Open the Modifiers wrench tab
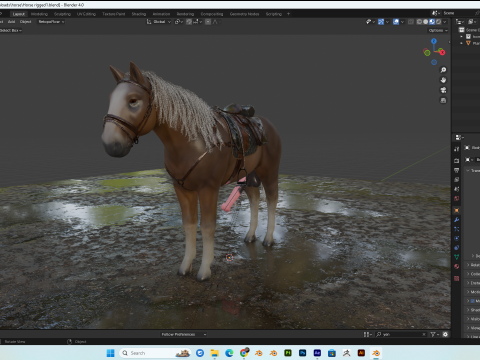The image size is (480, 360). pyautogui.click(x=457, y=220)
